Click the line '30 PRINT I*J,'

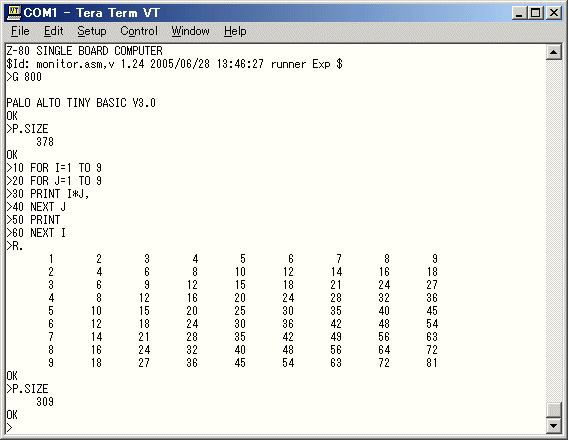point(48,194)
